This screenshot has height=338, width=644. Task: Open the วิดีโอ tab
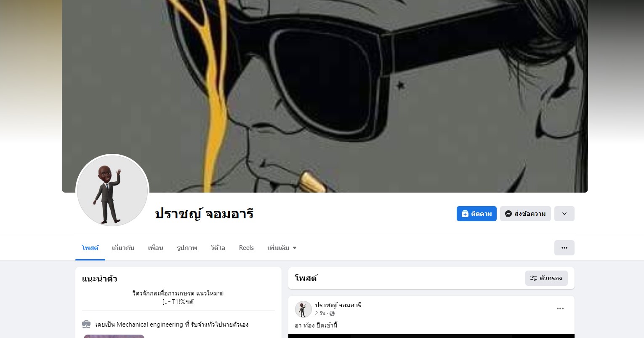coord(218,248)
